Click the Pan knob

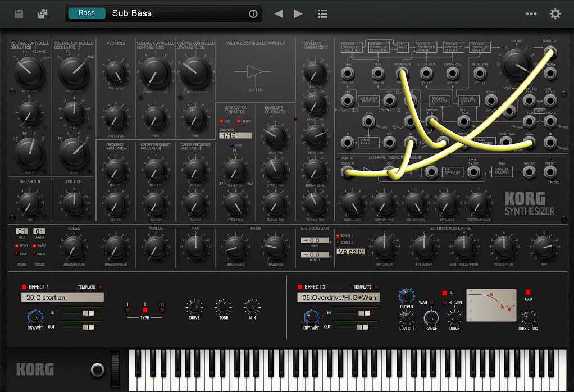195,248
